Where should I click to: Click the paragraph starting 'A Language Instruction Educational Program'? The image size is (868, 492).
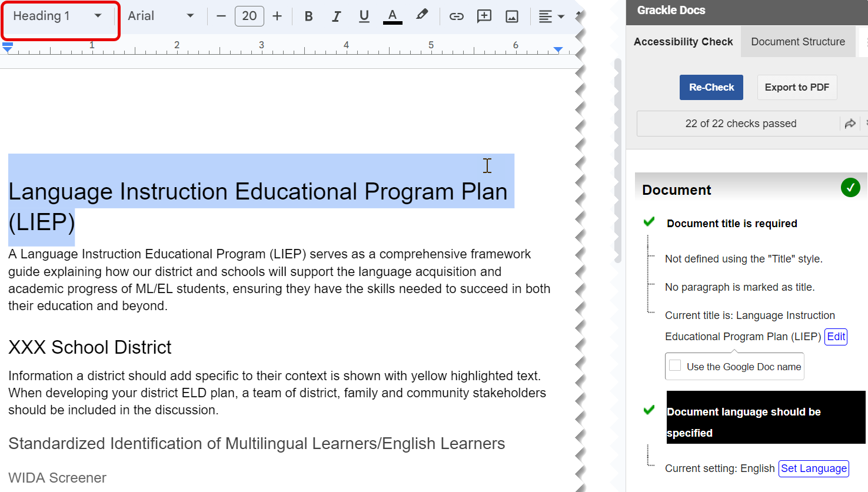coord(280,280)
